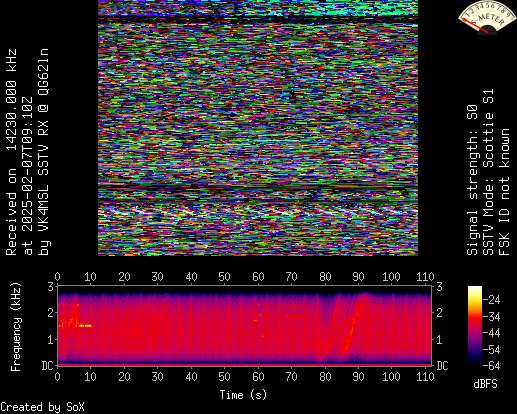The height and width of the screenshot is (414, 517).
Task: Click the 3 kHz tick on right frequency axis
Action: click(x=439, y=286)
